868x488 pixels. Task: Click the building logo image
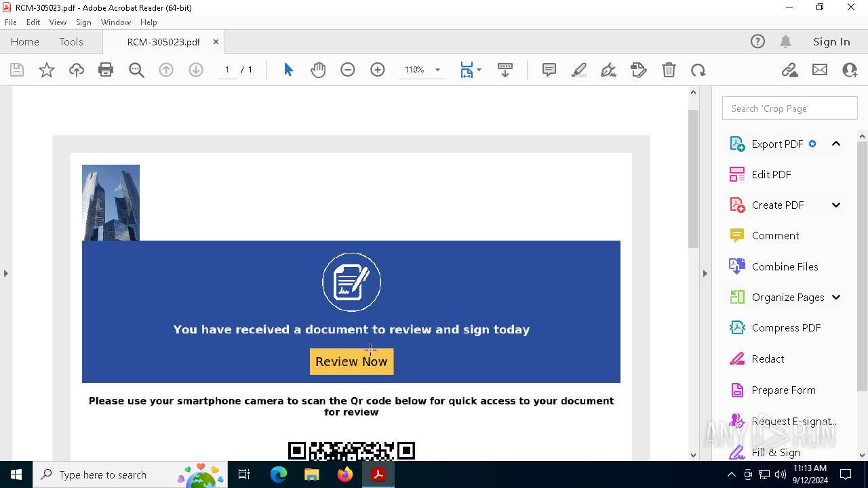pos(111,203)
